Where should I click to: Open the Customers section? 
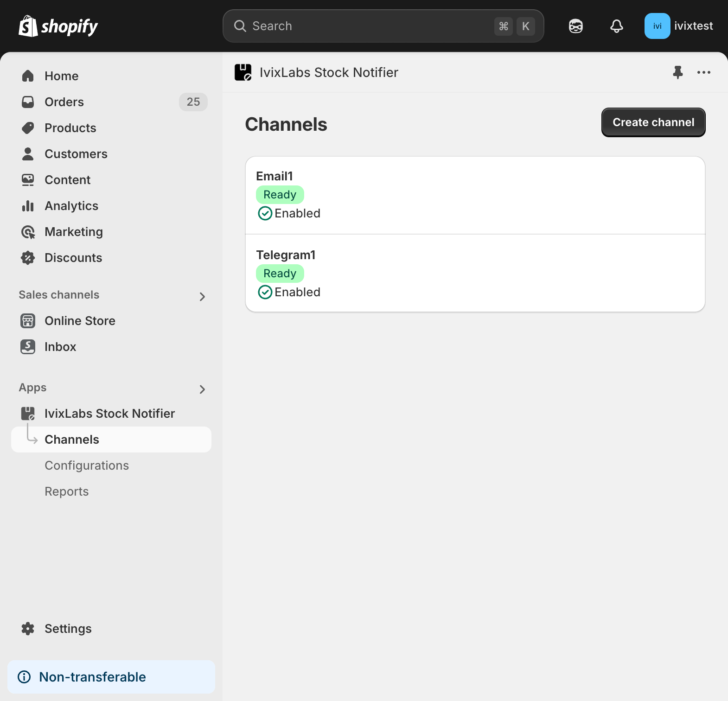click(111, 154)
